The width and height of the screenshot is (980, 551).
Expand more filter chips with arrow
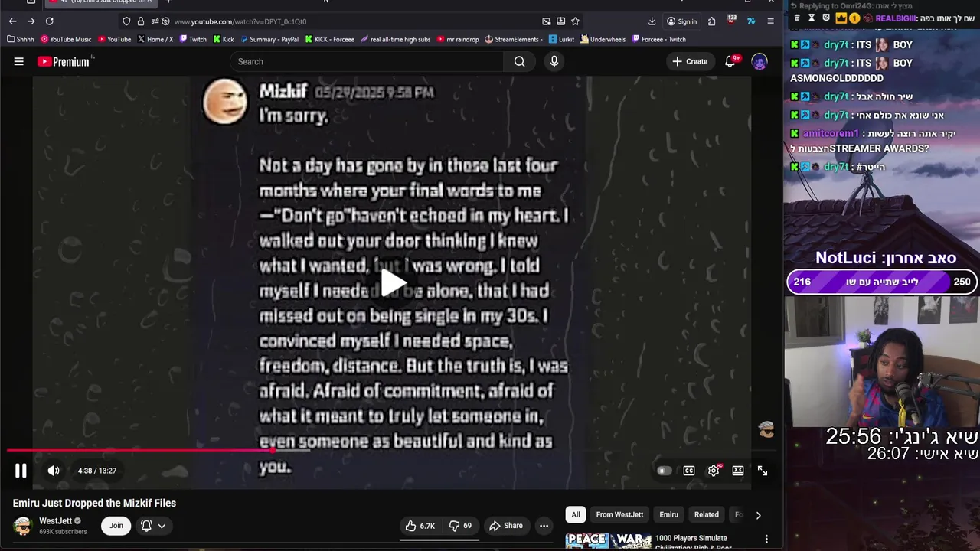click(758, 515)
